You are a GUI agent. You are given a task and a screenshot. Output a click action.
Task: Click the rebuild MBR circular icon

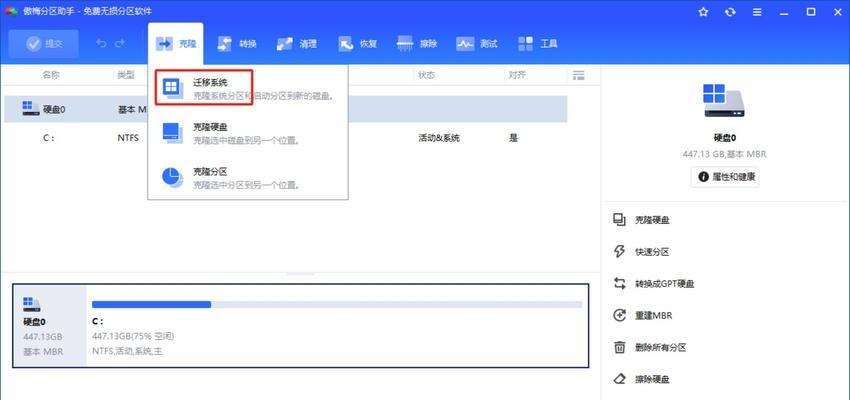tap(619, 315)
